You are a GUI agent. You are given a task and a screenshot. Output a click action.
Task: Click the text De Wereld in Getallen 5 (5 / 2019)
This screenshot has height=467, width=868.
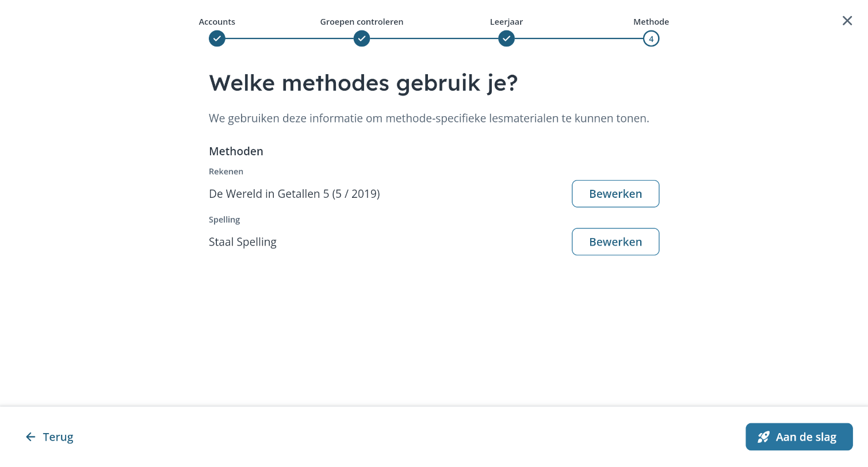point(295,194)
